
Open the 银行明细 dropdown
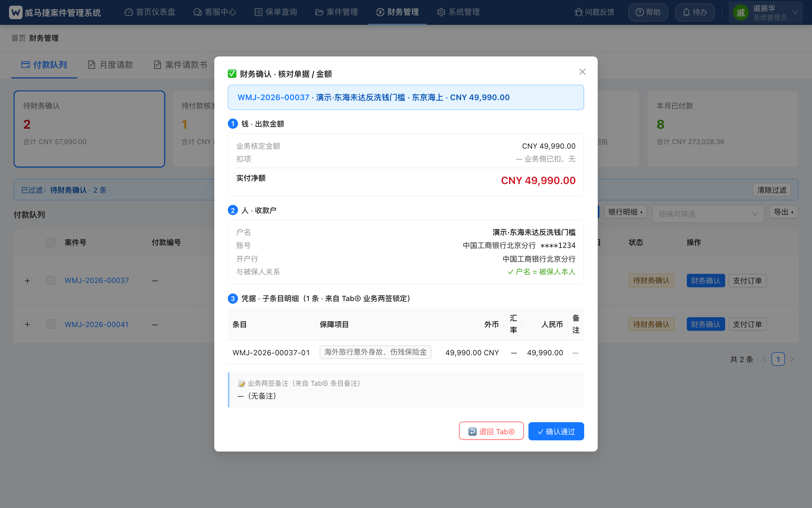click(626, 212)
